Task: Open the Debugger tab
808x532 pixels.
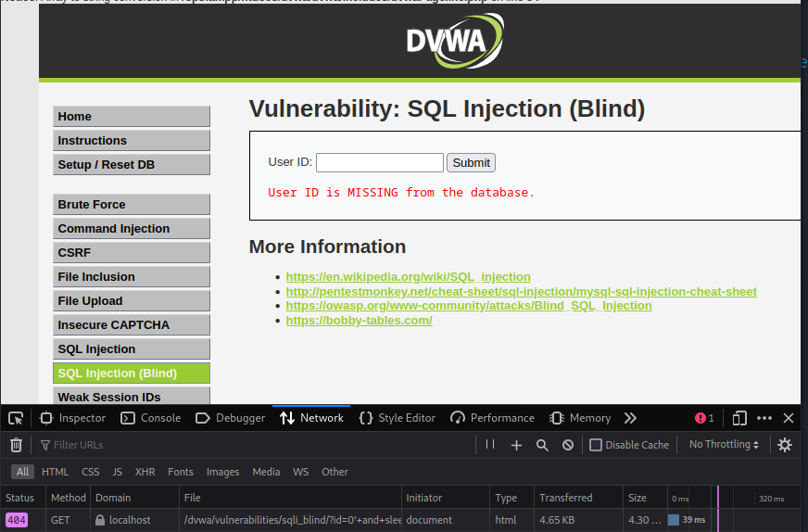Action: pos(231,418)
